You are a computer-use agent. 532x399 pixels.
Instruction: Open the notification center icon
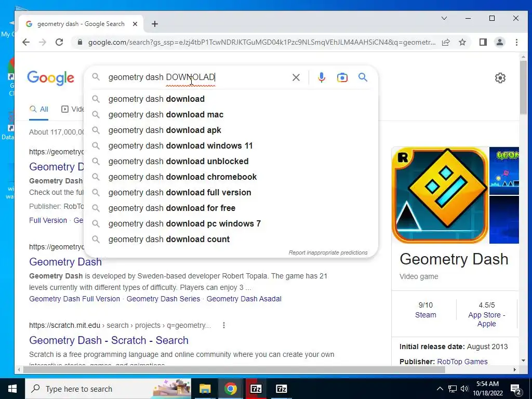click(516, 389)
